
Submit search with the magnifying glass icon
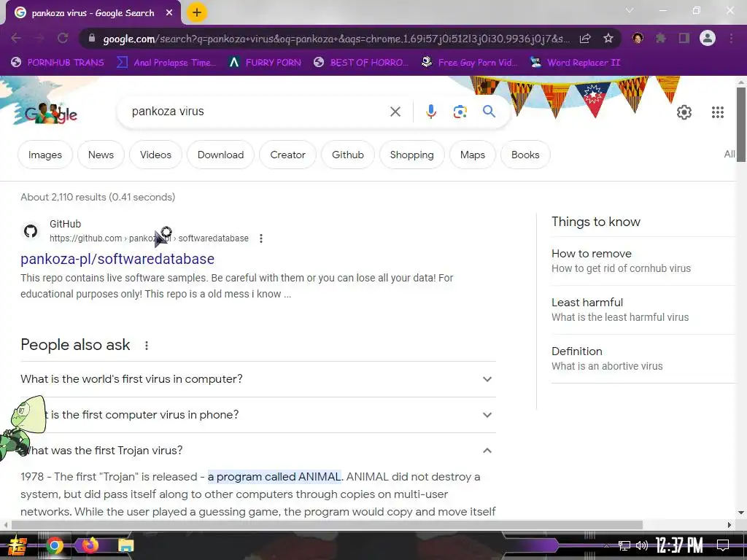(489, 112)
